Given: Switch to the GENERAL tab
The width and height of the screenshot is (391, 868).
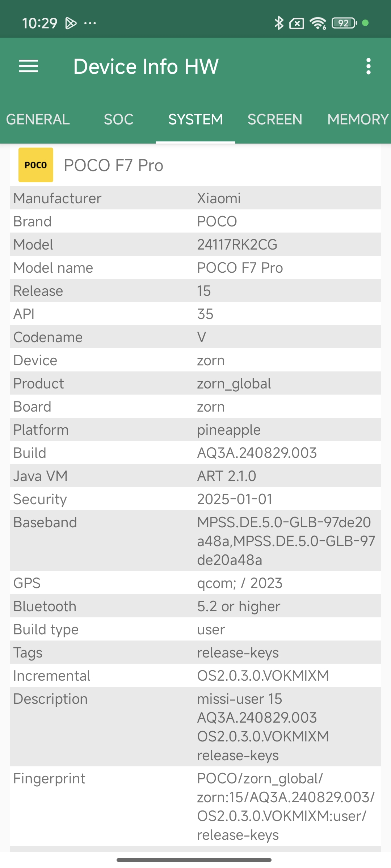Looking at the screenshot, I should coord(38,119).
